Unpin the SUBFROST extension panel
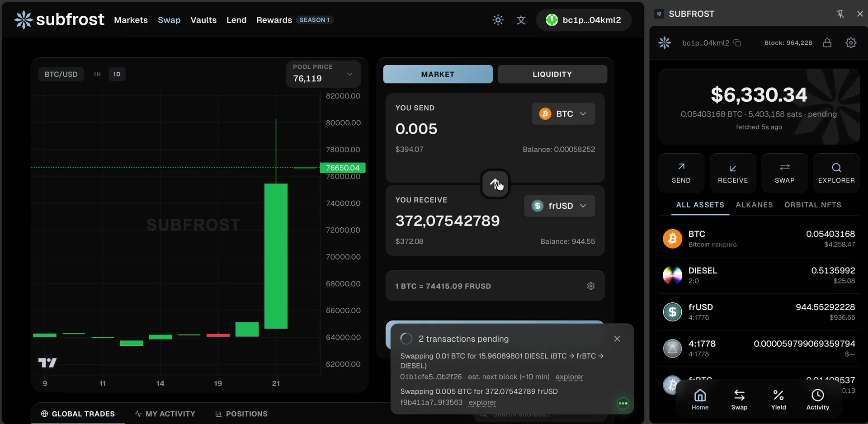868x424 pixels. 840,14
